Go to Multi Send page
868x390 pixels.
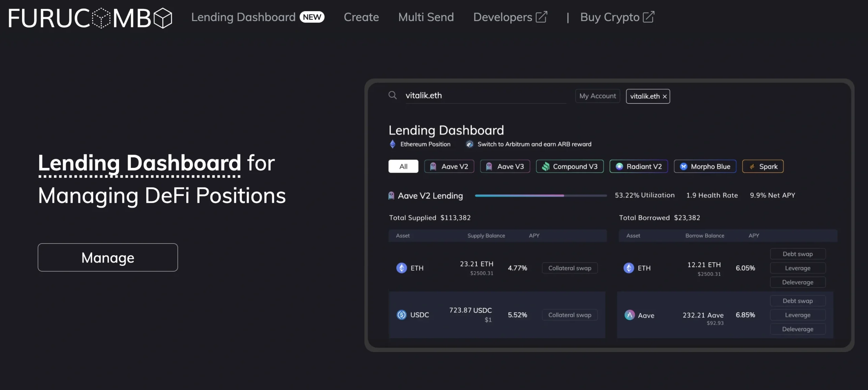(426, 17)
